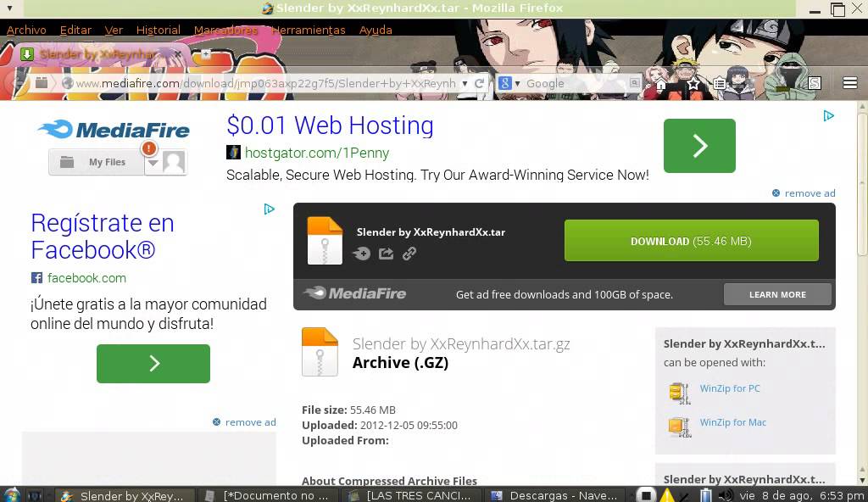Open the Ayuda menu

click(x=376, y=30)
